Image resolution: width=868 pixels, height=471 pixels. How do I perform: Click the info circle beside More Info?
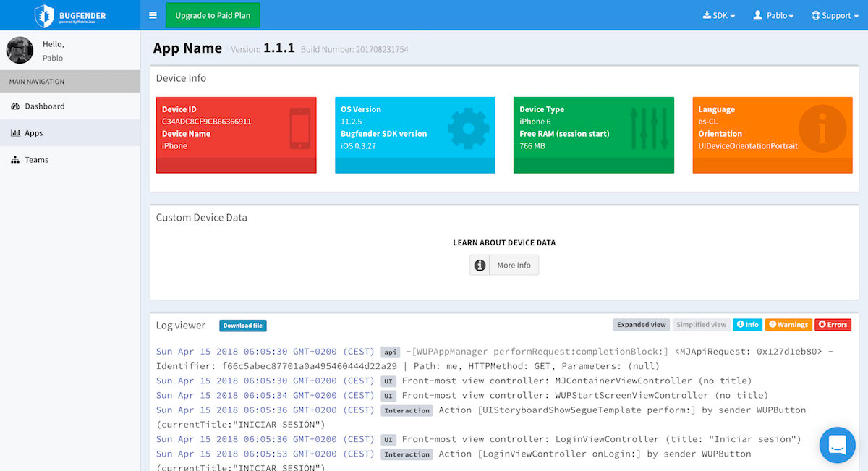pos(480,266)
